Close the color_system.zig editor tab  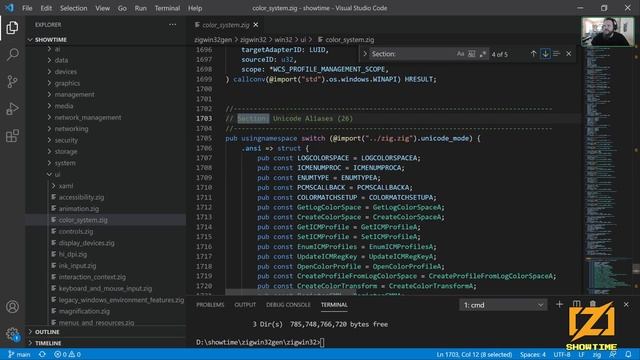tap(256, 25)
